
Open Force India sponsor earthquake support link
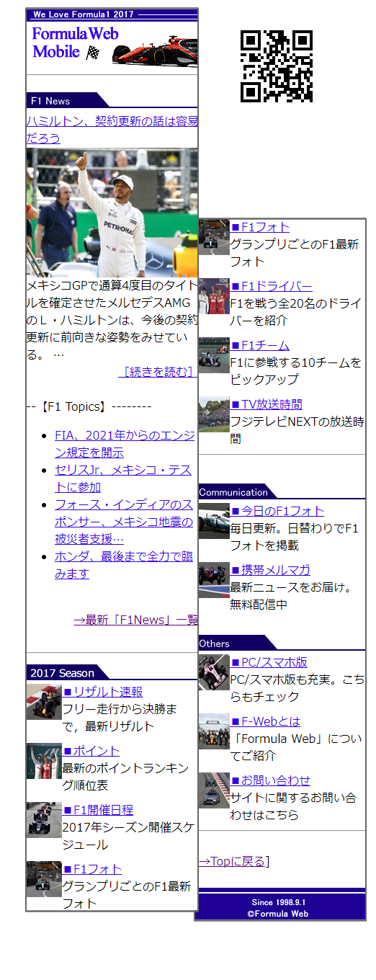[124, 522]
